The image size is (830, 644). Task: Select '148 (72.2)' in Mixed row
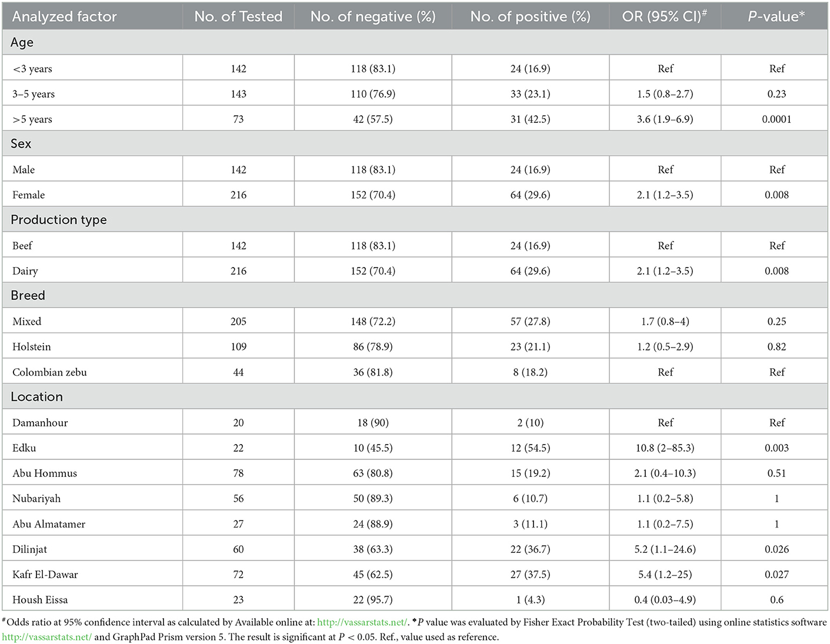point(373,322)
